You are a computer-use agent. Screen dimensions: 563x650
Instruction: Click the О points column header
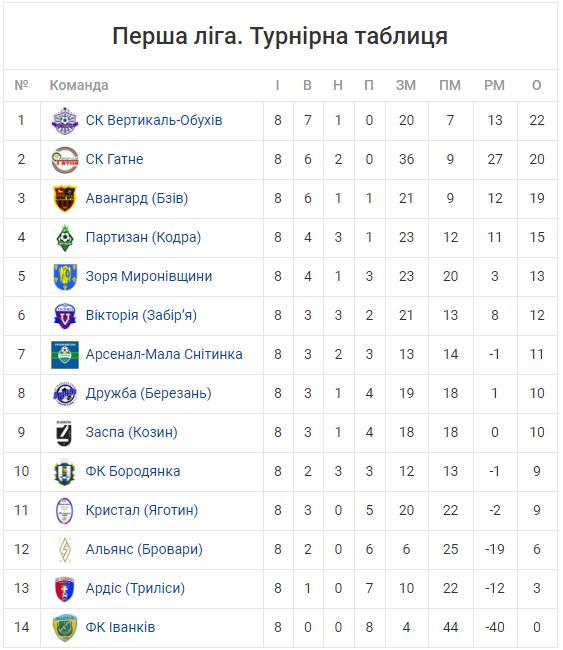(x=536, y=85)
